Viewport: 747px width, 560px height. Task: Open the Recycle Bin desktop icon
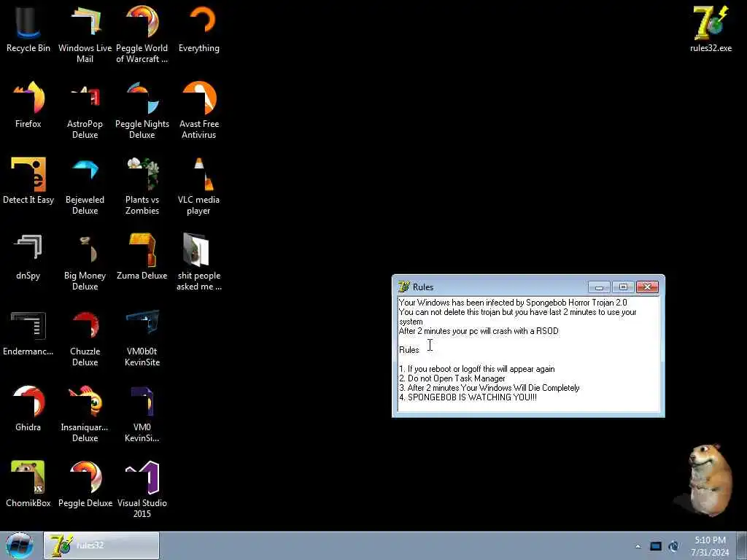tap(28, 28)
